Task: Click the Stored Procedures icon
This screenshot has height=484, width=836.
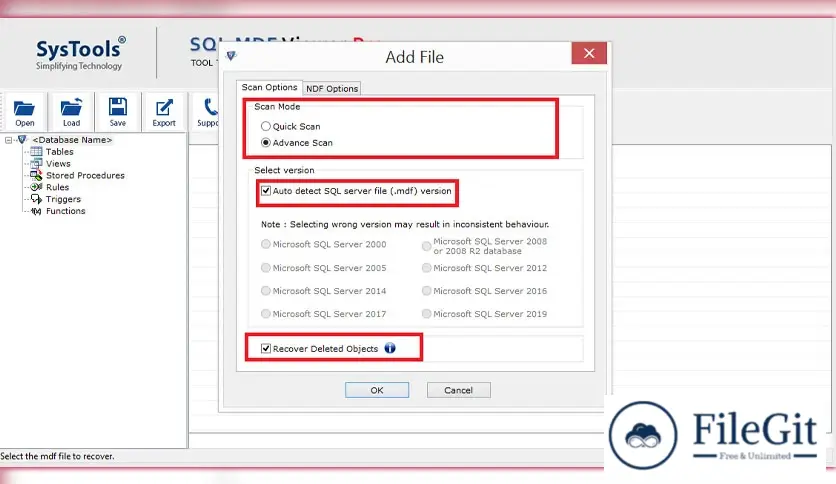Action: [36, 175]
